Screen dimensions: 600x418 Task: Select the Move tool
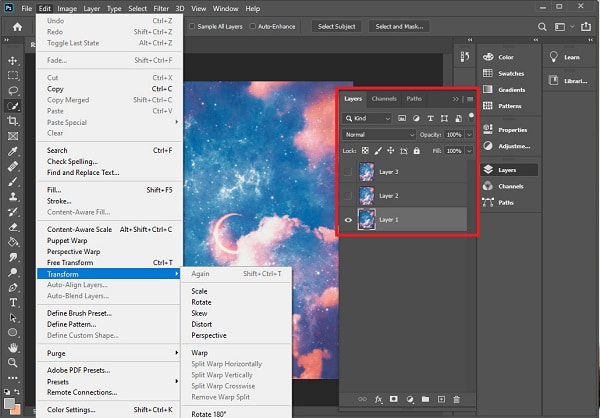coord(13,60)
